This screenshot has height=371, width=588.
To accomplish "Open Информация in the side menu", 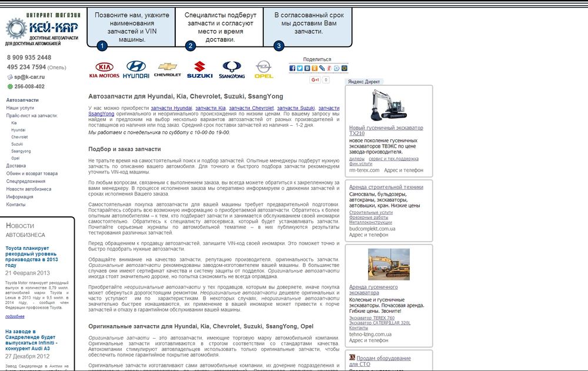I will [x=19, y=196].
